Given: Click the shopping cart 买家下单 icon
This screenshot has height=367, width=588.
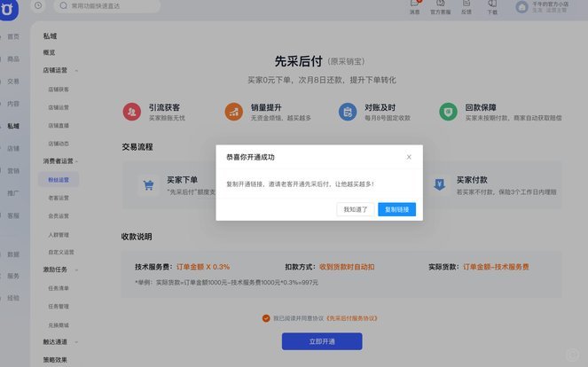Looking at the screenshot, I should tap(148, 185).
